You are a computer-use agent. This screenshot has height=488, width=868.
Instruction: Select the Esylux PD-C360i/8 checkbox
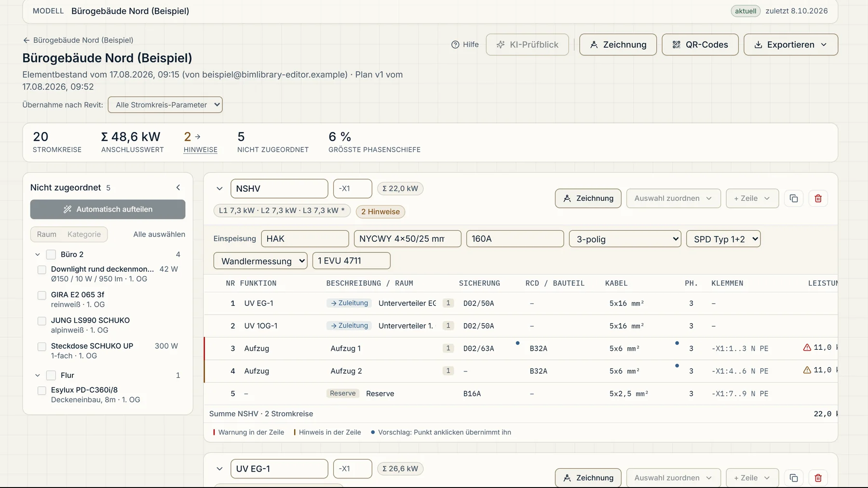click(42, 390)
